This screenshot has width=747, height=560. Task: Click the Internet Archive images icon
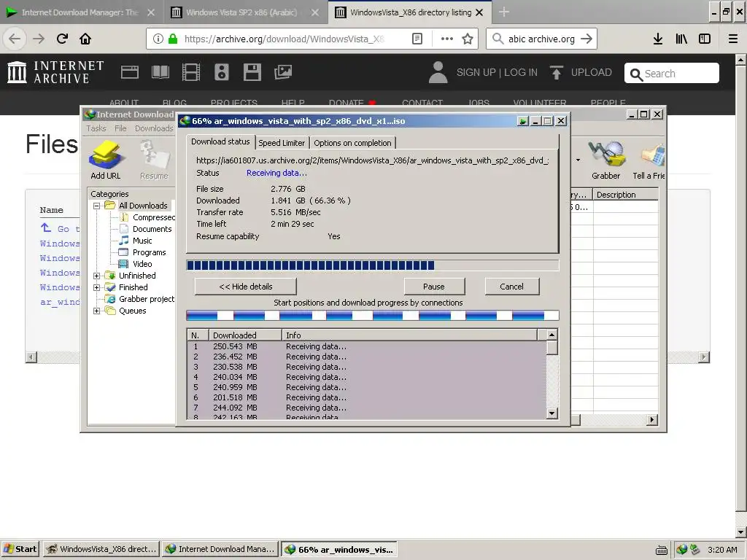(283, 72)
